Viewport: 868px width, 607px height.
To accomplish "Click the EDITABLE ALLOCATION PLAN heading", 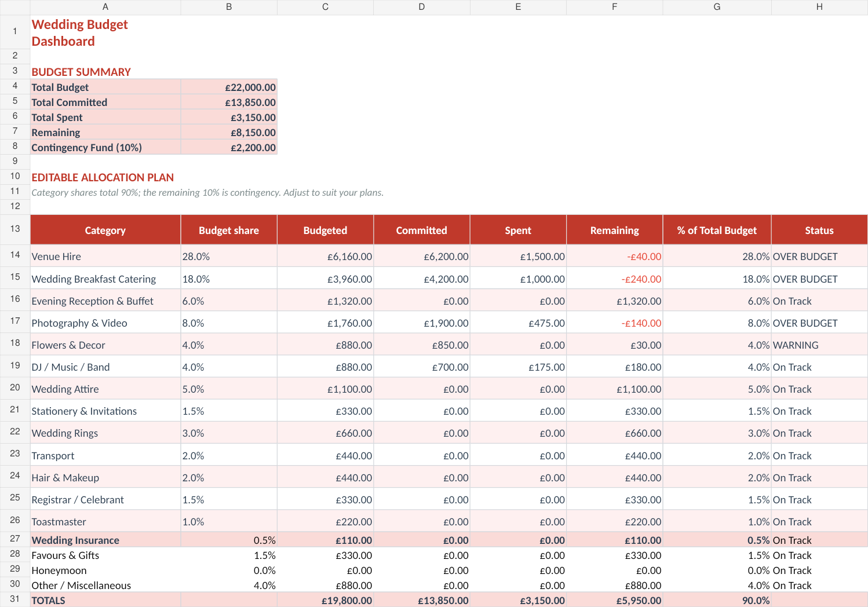I will pos(103,177).
